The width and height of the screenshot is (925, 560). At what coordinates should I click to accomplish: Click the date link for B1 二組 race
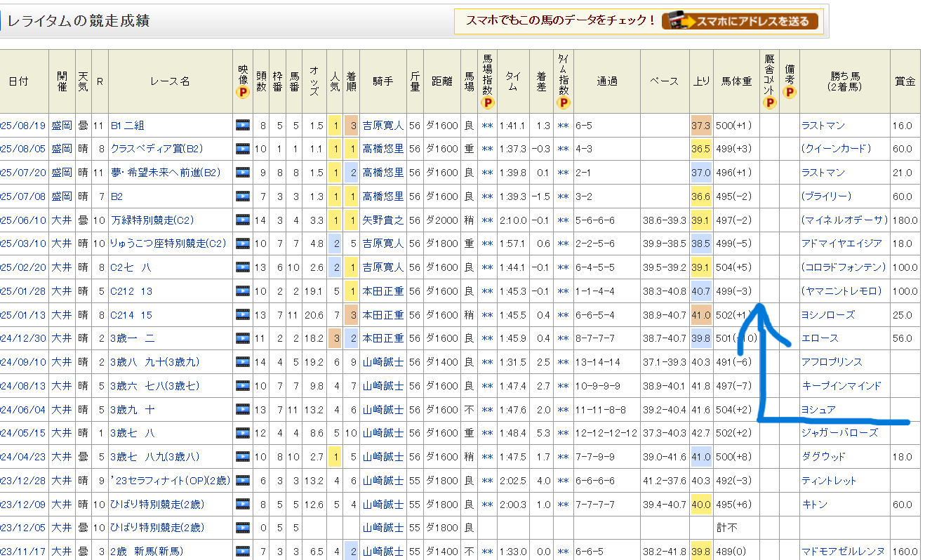(22, 126)
